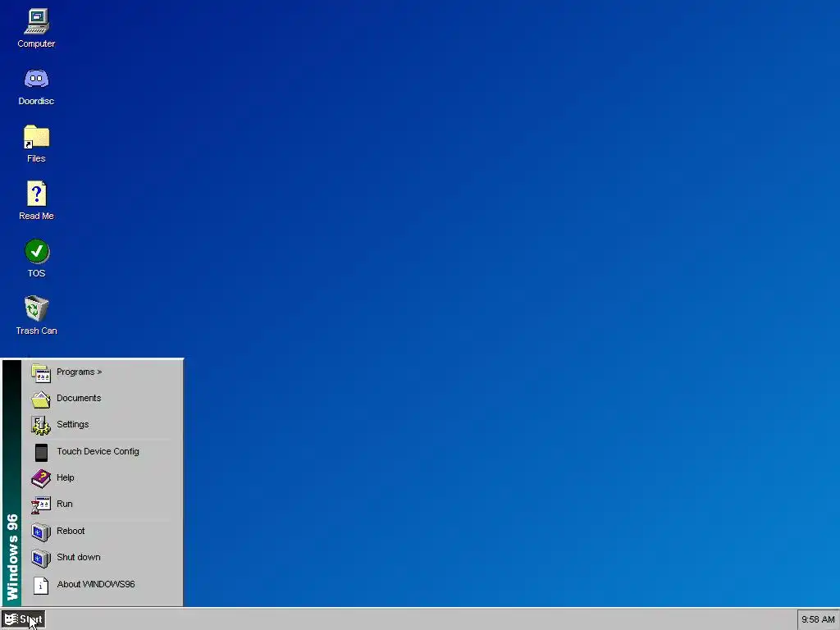Click the Settings gear icon in Start menu

[41, 425]
